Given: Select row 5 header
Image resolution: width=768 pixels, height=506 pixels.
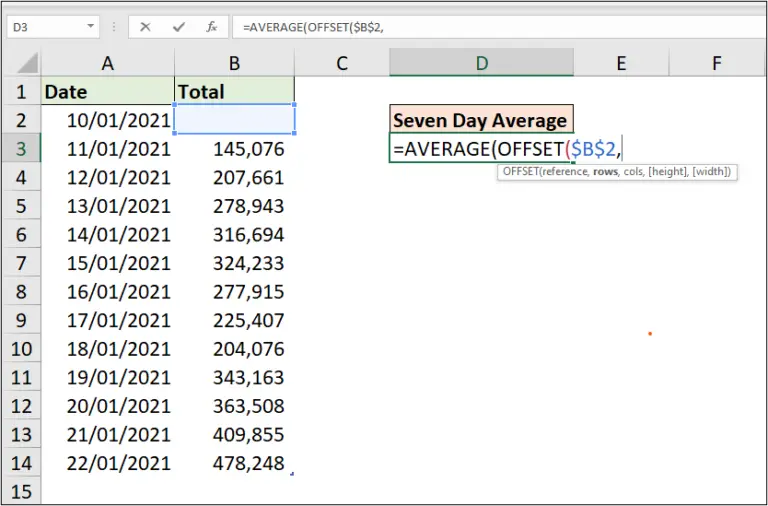Looking at the screenshot, I should tap(21, 206).
